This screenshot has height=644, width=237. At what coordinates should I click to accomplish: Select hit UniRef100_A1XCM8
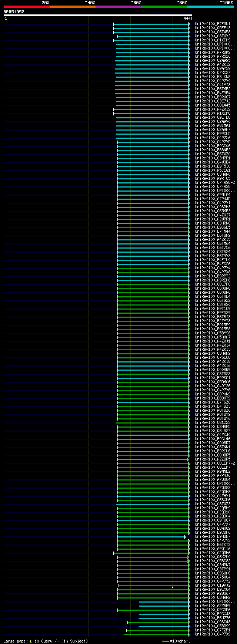pos(213,114)
